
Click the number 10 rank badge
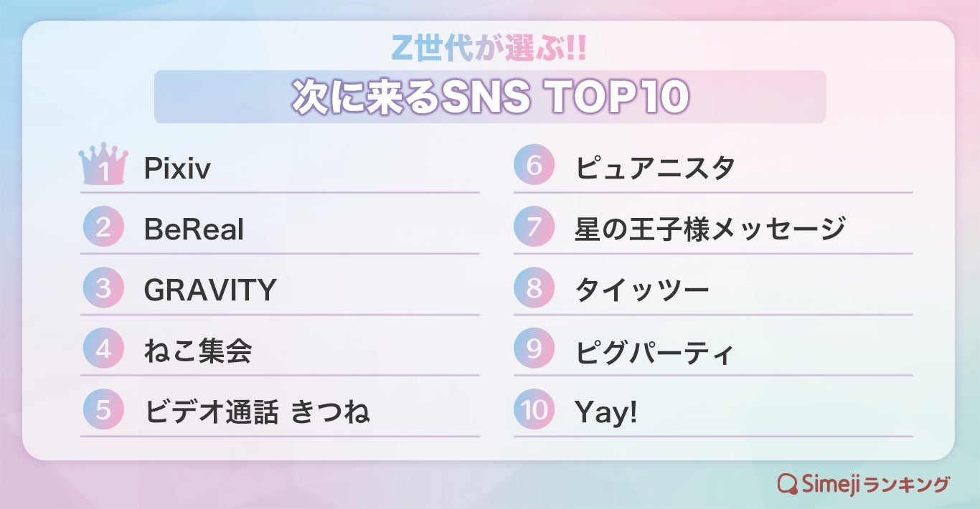[x=534, y=410]
